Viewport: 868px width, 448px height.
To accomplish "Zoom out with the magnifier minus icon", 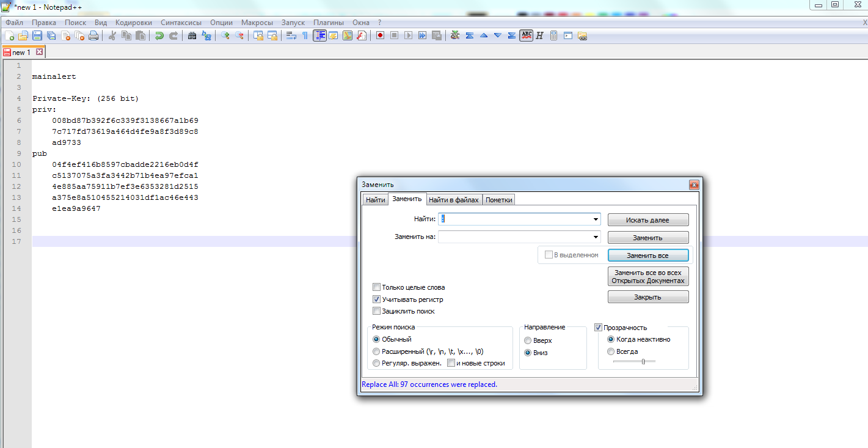I will pyautogui.click(x=239, y=35).
